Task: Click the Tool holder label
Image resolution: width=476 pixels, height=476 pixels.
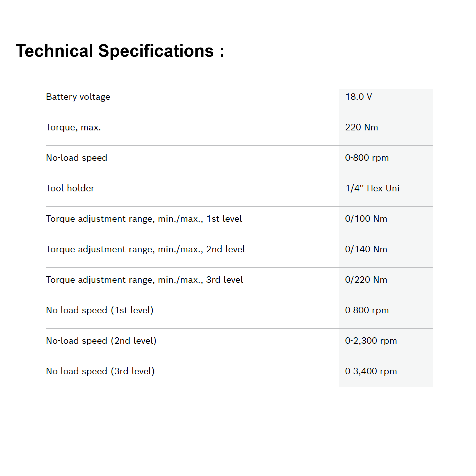Action: tap(70, 188)
